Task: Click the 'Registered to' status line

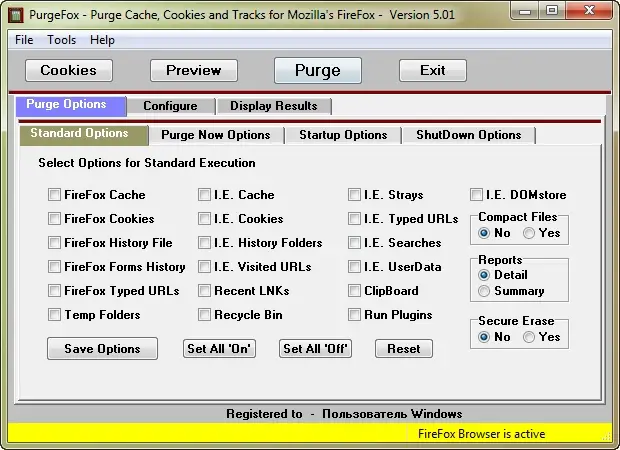Action: pos(344,414)
